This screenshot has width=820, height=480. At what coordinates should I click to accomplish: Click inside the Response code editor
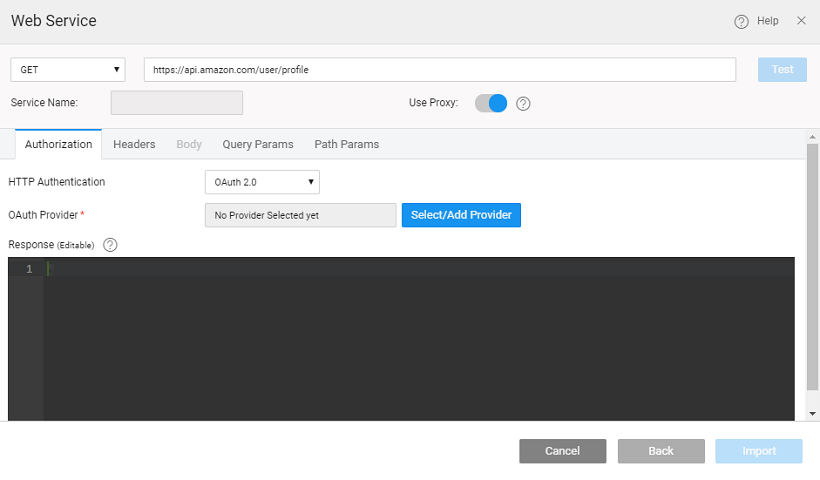pos(420,340)
